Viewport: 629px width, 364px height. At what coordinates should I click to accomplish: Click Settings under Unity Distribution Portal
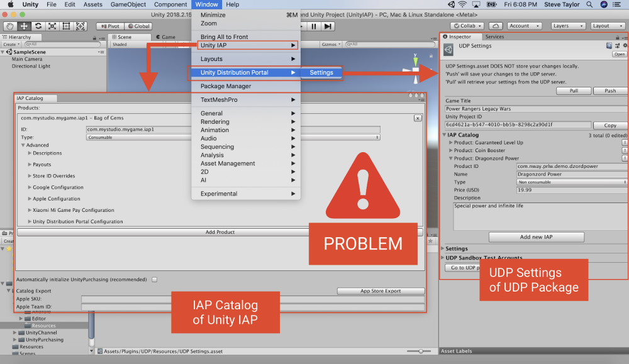click(x=321, y=72)
